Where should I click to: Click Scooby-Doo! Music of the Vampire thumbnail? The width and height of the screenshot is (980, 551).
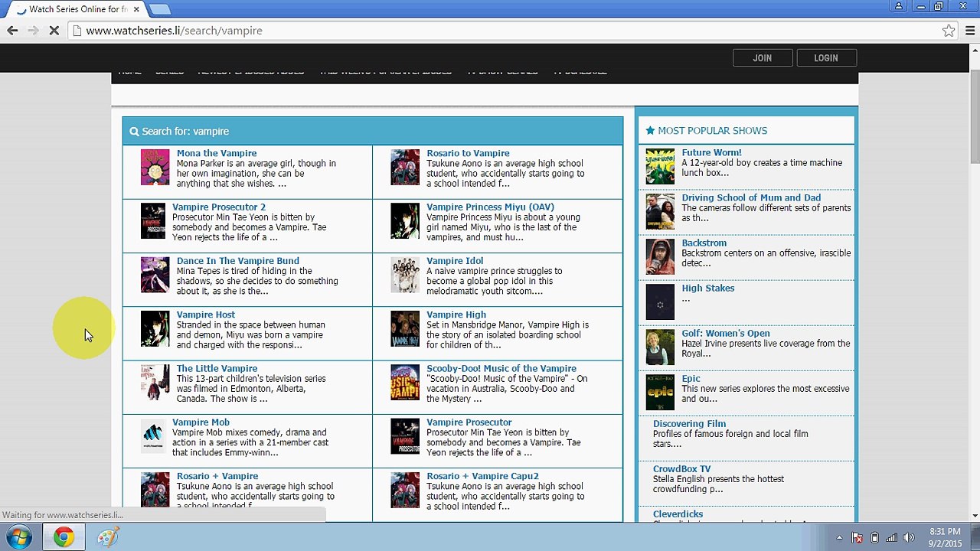click(x=405, y=383)
